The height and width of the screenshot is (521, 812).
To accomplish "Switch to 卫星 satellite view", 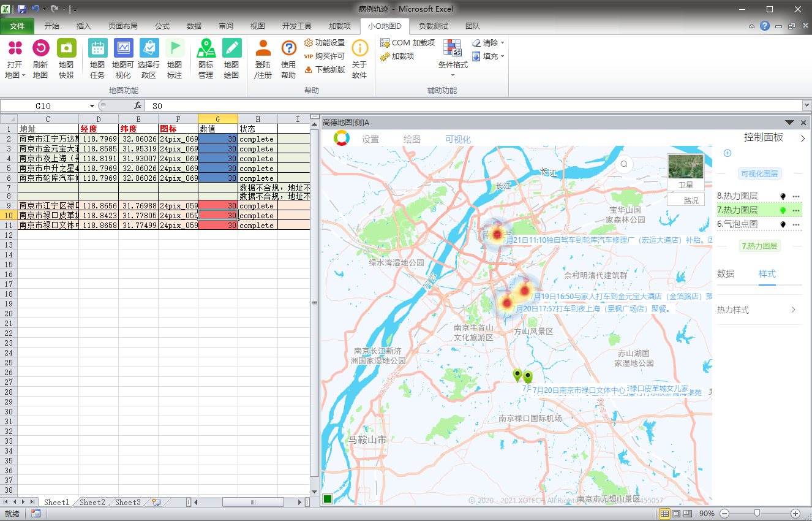I will point(686,173).
